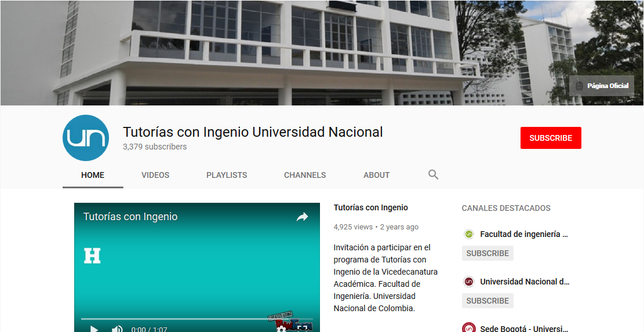The image size is (644, 332).
Task: Open the Facultad de ingeniería channel link
Action: pyautogui.click(x=524, y=234)
